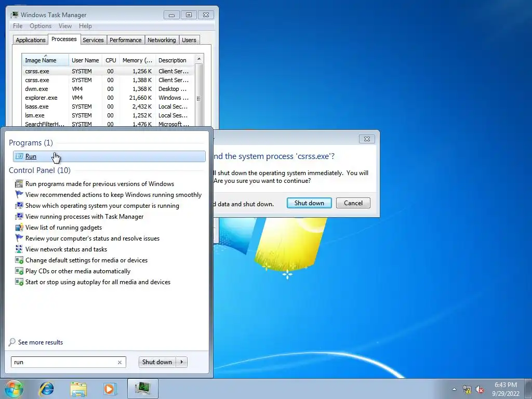Select explorer.exe process row
Viewport: 532px width, 399px height.
[108, 98]
